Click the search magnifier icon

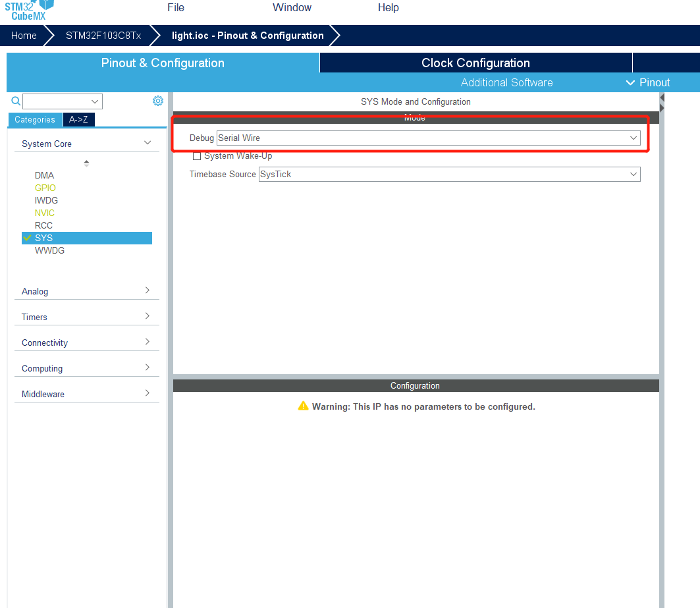click(16, 101)
